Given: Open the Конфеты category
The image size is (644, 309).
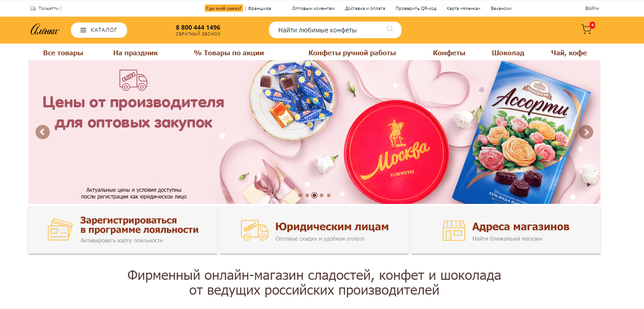Looking at the screenshot, I should click(449, 53).
